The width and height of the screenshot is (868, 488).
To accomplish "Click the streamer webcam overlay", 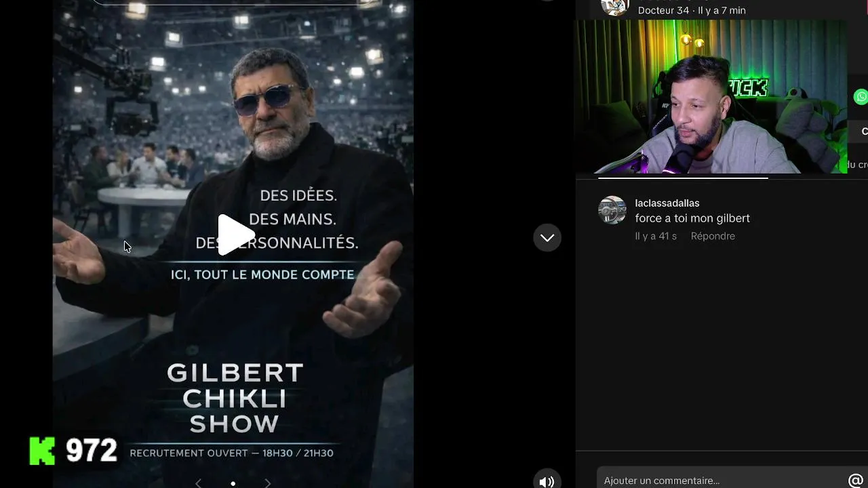I will (711, 97).
